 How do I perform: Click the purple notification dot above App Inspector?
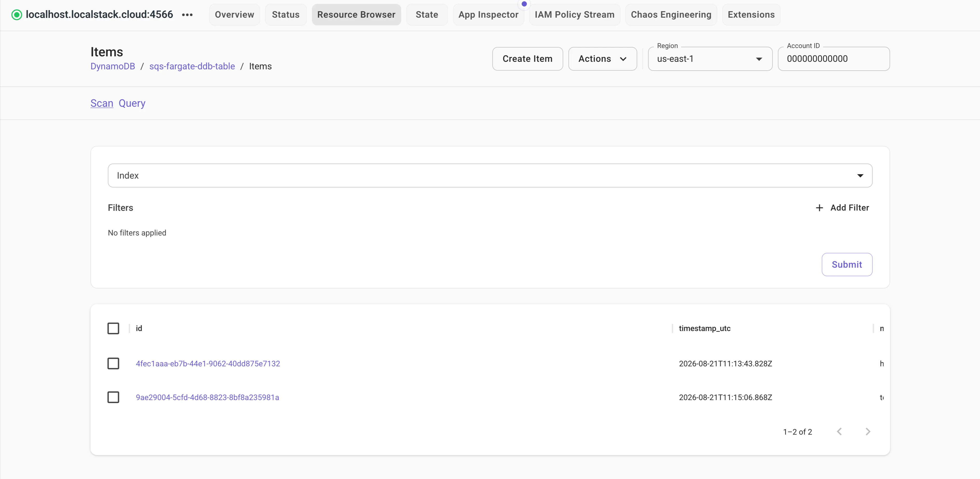524,4
